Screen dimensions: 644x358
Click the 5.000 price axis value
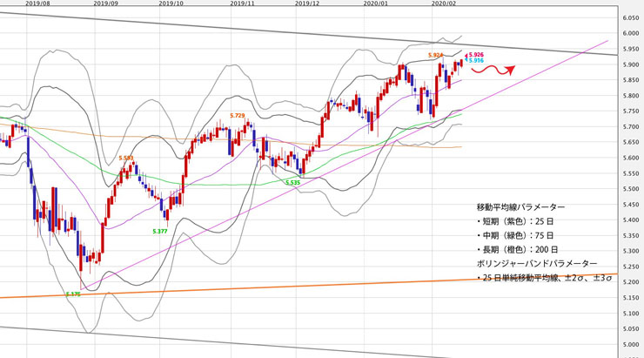tap(630, 344)
